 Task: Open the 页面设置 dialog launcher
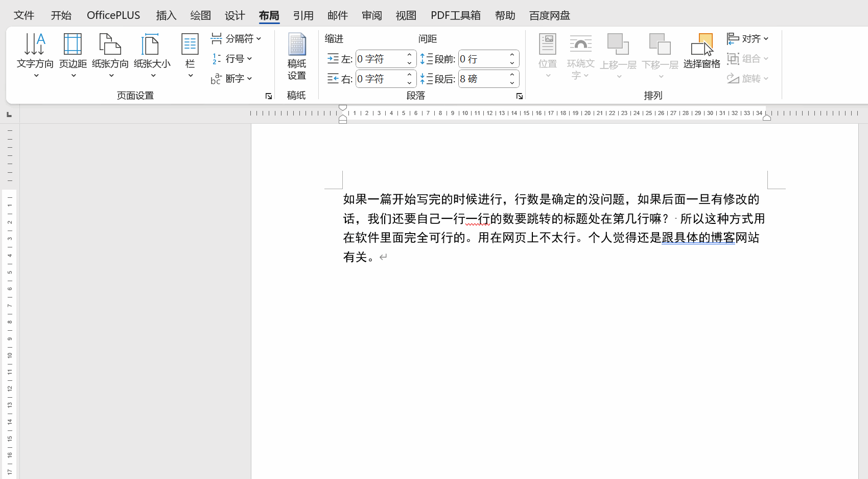(x=269, y=96)
